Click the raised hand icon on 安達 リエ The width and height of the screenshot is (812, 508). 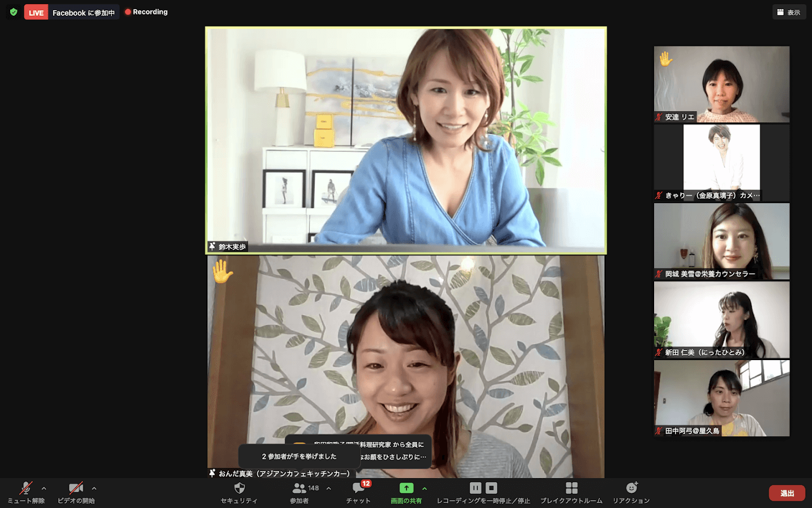(666, 59)
